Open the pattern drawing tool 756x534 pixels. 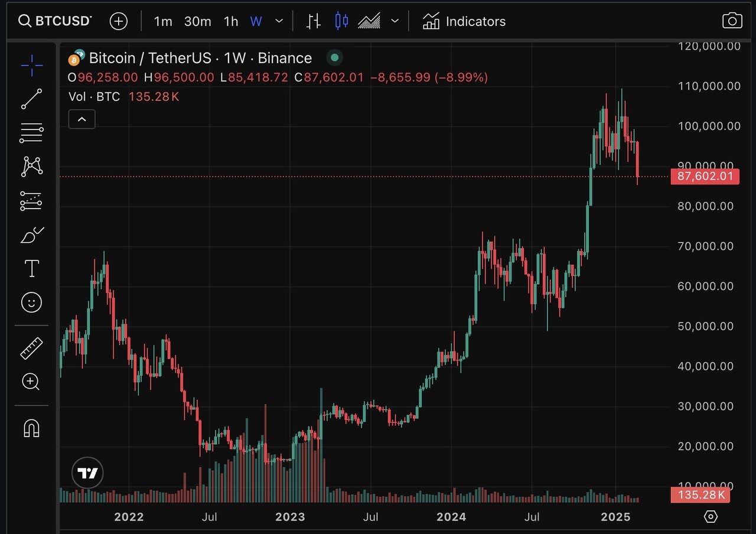31,167
